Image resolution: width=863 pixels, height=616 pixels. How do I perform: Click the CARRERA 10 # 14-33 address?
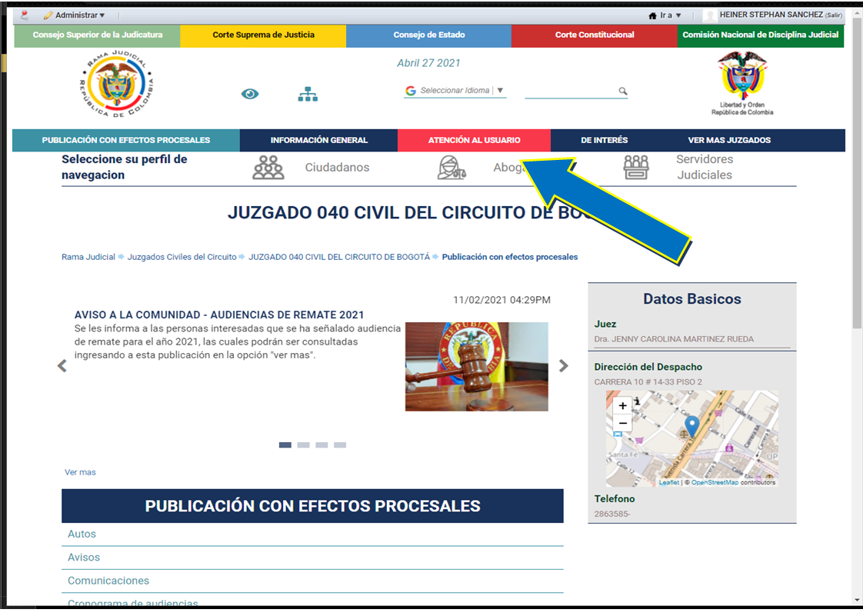pos(648,382)
